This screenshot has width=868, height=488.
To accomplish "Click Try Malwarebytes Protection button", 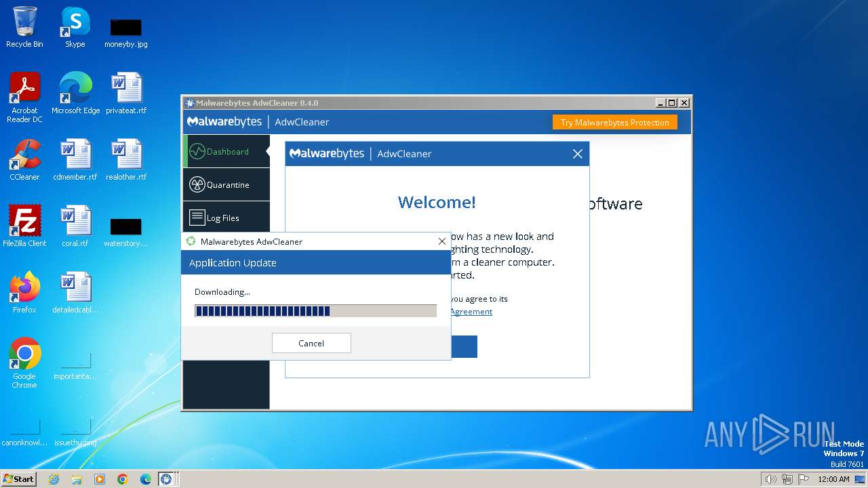I will 614,123.
